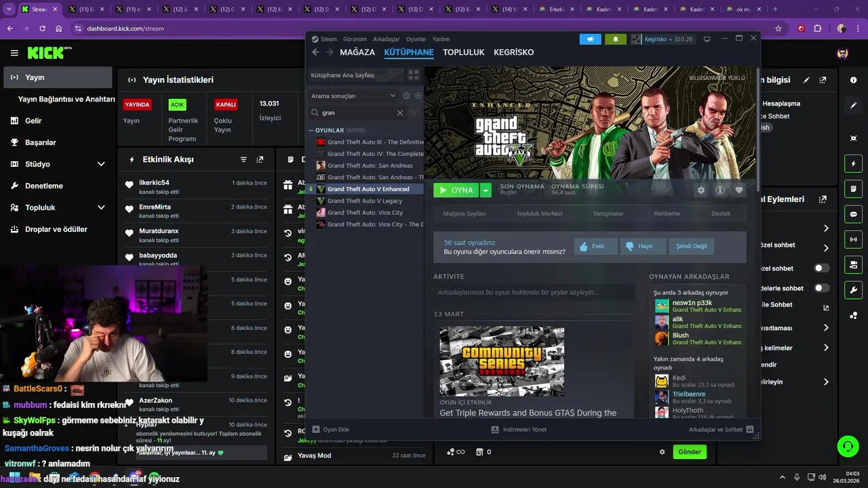
Task: Add GTA V to favorites heart
Action: (739, 190)
